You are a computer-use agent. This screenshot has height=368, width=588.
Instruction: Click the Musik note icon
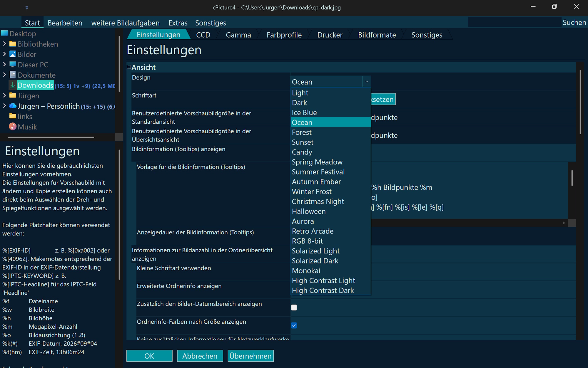pyautogui.click(x=13, y=127)
